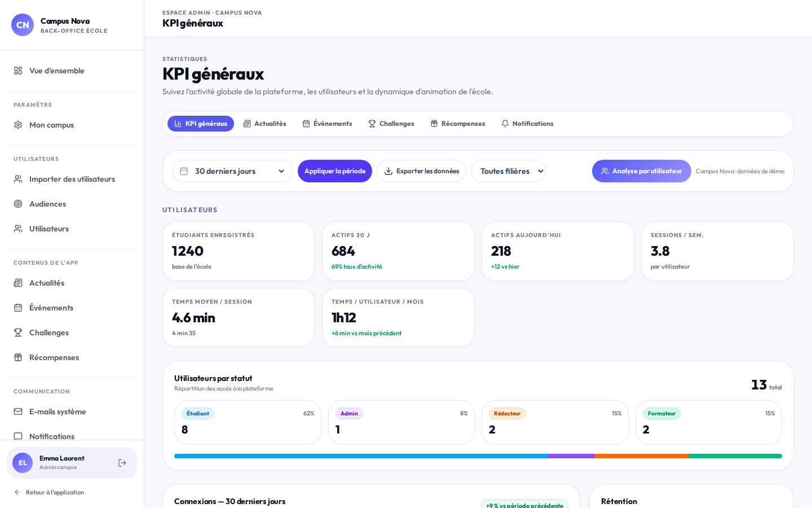
Task: Open Analyse par utilisateur
Action: pos(642,171)
